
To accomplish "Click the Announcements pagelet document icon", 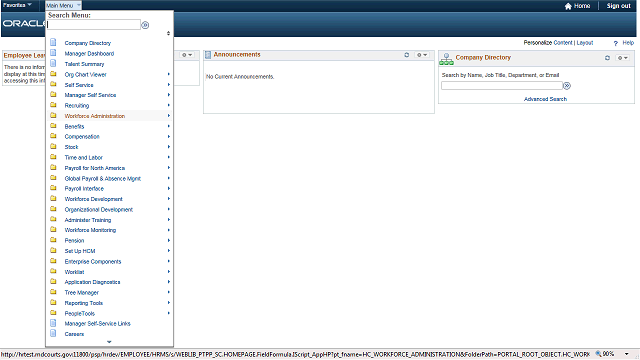I will click(x=208, y=55).
